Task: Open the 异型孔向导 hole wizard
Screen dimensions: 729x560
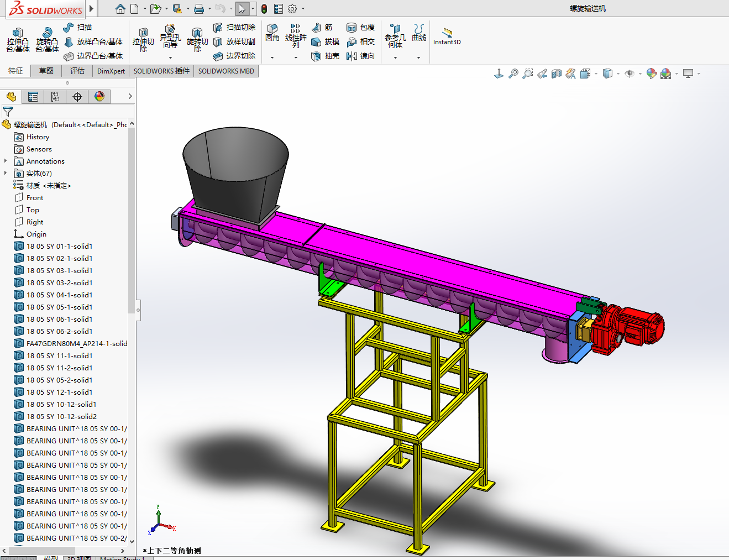Action: pyautogui.click(x=170, y=35)
